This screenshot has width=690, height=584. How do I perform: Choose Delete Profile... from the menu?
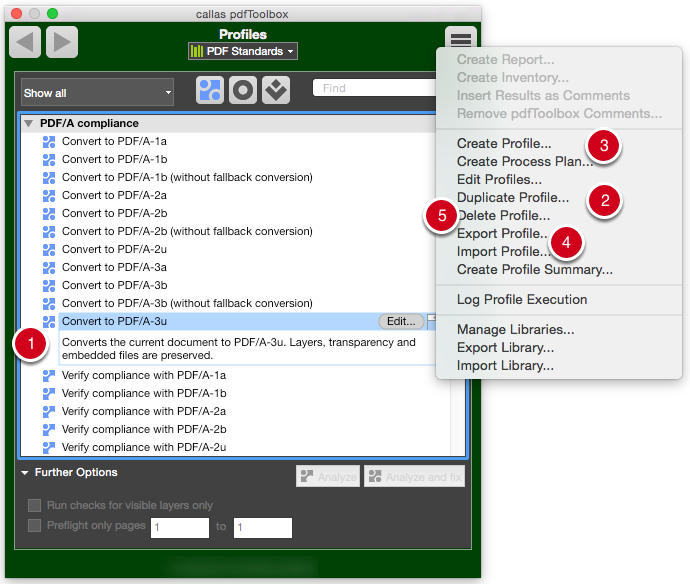tap(503, 216)
